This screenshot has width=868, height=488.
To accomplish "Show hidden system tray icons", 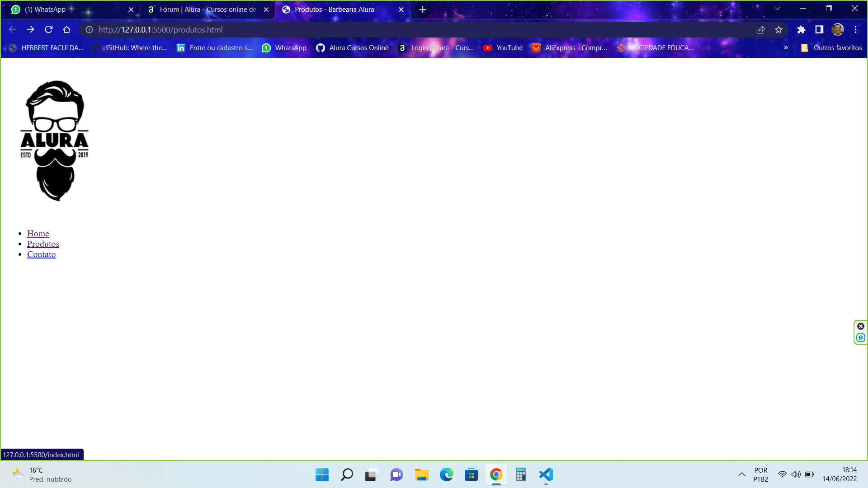I will pos(742,474).
